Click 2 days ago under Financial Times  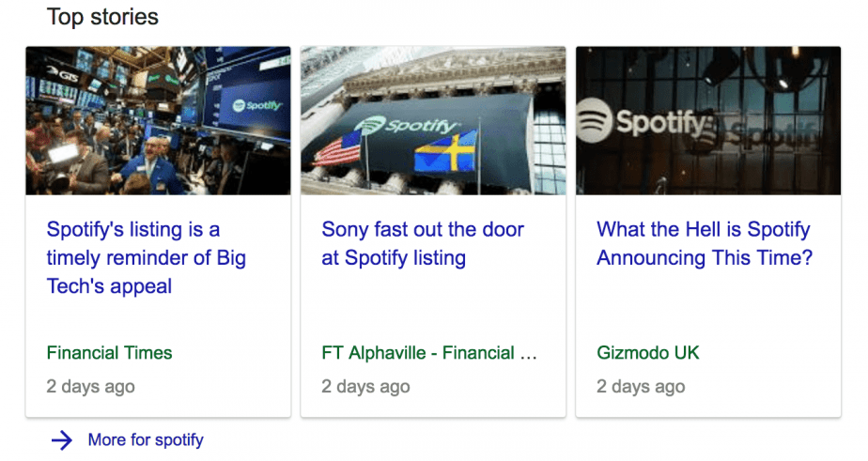(91, 386)
